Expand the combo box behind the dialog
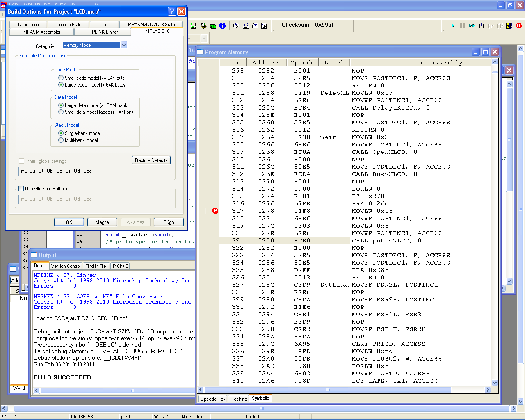Viewport: 525px width, 420px height. click(204, 39)
